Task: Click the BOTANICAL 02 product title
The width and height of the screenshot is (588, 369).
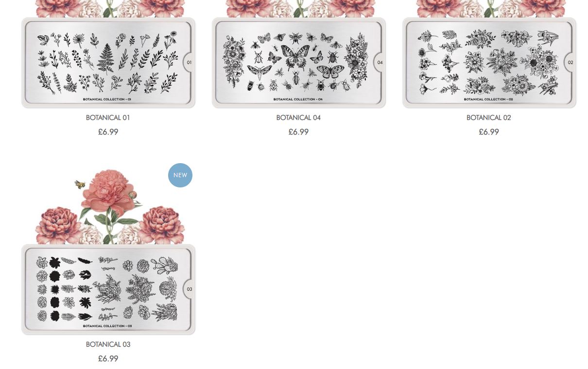Action: [489, 117]
